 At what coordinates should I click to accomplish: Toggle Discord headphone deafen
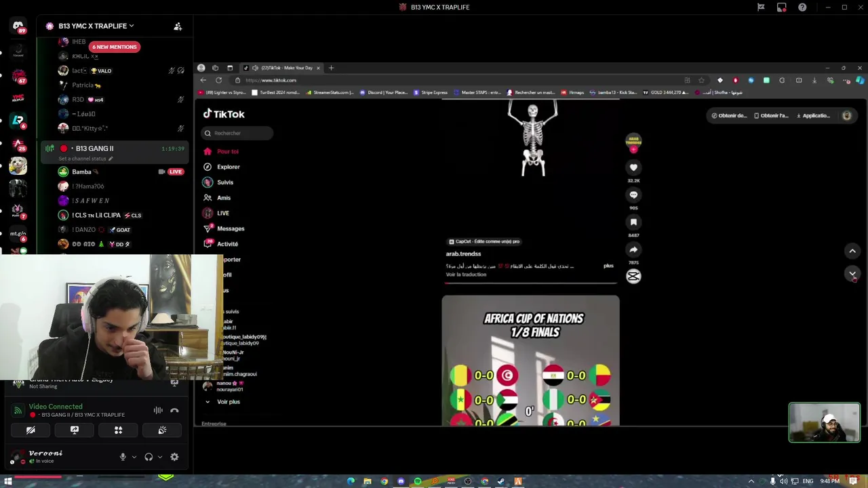pyautogui.click(x=149, y=457)
